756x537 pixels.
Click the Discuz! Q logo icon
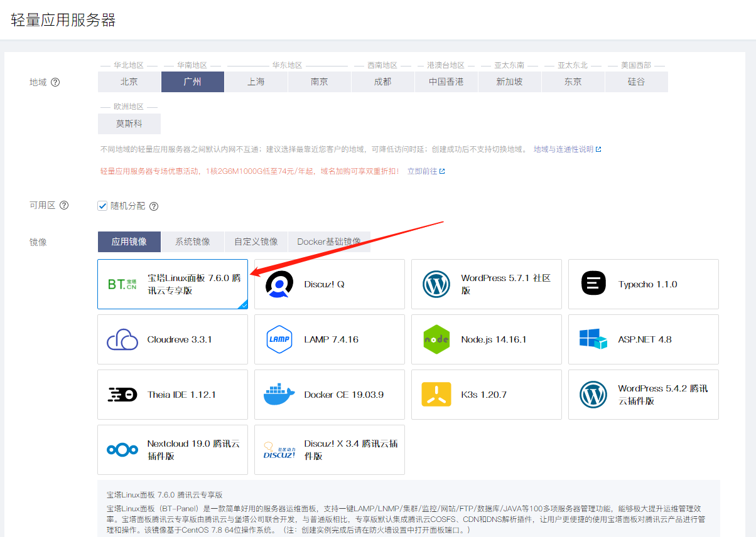(x=279, y=284)
